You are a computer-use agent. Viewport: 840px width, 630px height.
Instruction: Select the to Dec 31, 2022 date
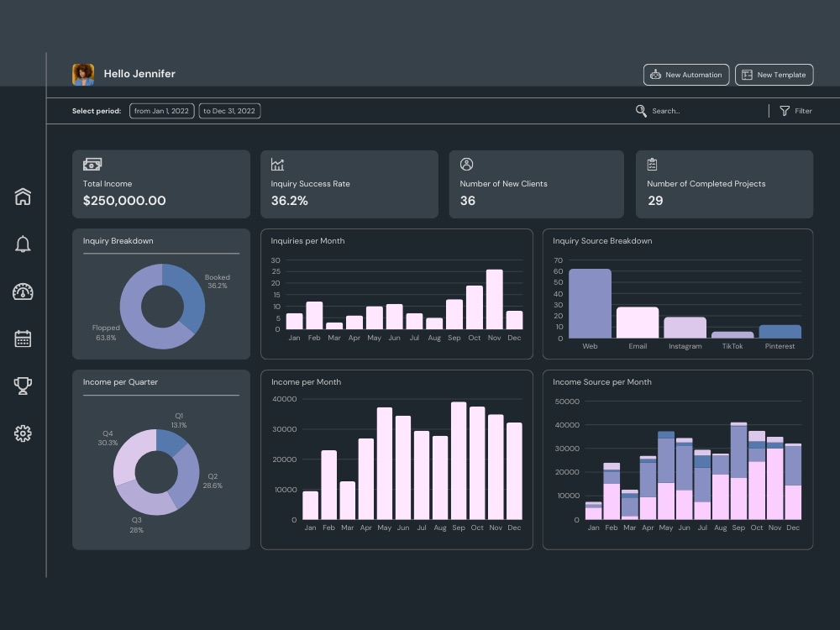click(x=229, y=111)
